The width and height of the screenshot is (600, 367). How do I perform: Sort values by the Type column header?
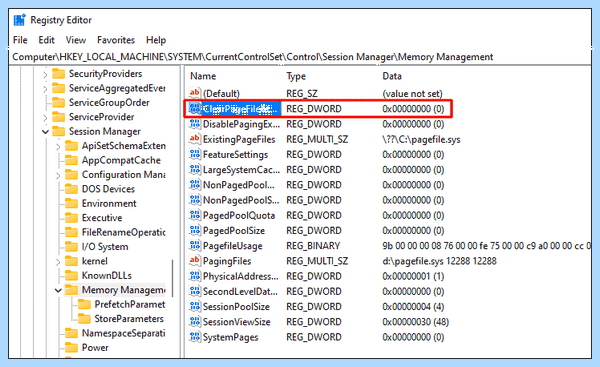(296, 76)
